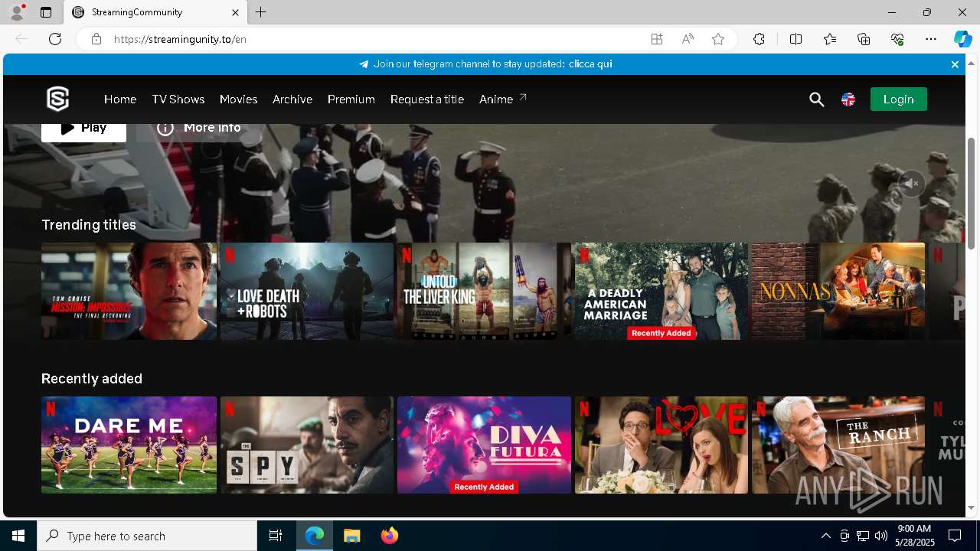Open the Favorites list icon
Image resolution: width=980 pixels, height=551 pixels.
[830, 39]
